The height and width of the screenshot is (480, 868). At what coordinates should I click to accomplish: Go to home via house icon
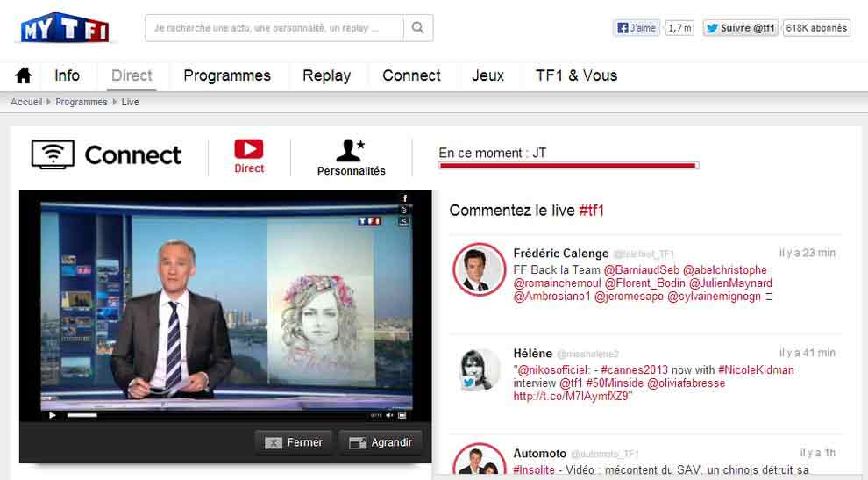[x=24, y=75]
